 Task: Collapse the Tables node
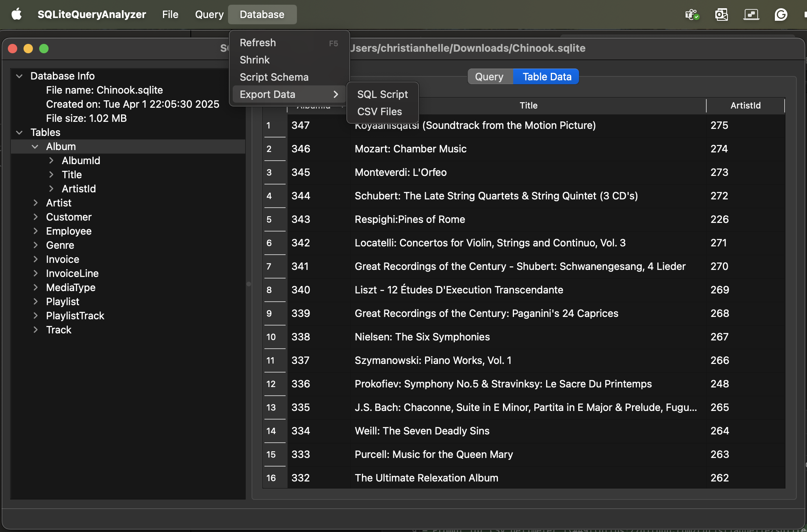[x=19, y=132]
